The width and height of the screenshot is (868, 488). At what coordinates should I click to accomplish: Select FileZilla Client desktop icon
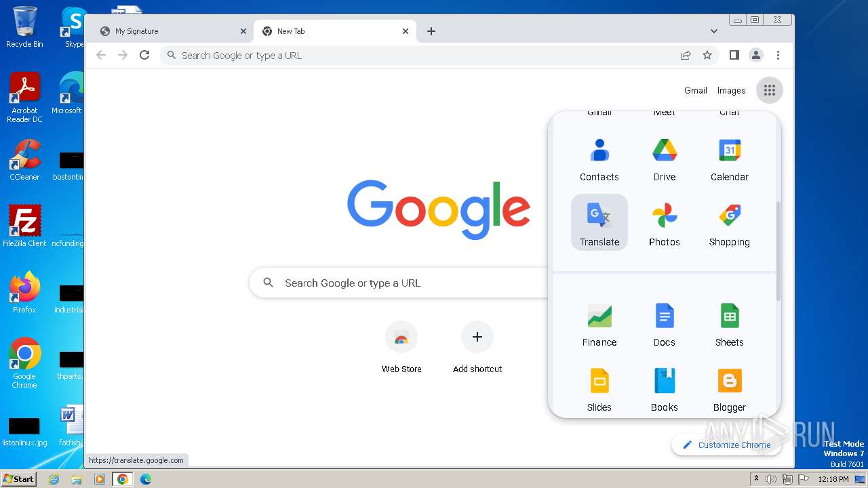tap(24, 226)
